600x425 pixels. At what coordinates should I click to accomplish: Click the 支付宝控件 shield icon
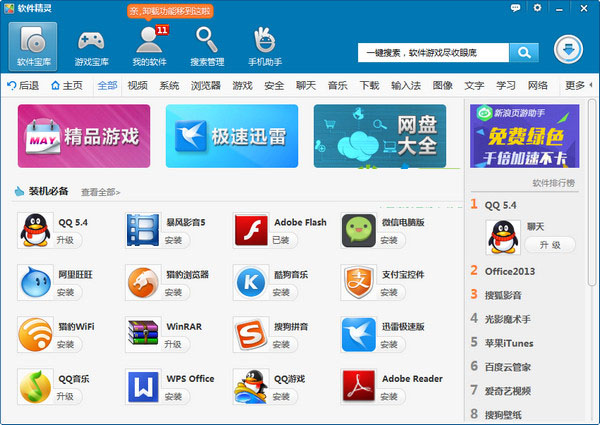(x=359, y=282)
